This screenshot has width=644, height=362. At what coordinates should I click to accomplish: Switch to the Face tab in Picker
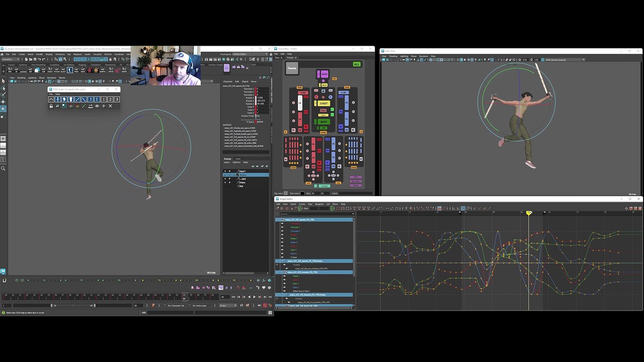click(277, 58)
